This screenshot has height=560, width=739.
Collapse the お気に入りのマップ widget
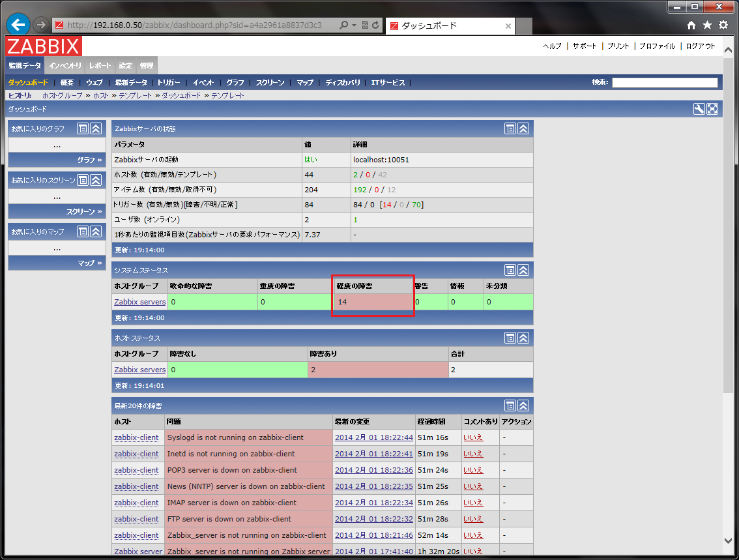coord(96,231)
